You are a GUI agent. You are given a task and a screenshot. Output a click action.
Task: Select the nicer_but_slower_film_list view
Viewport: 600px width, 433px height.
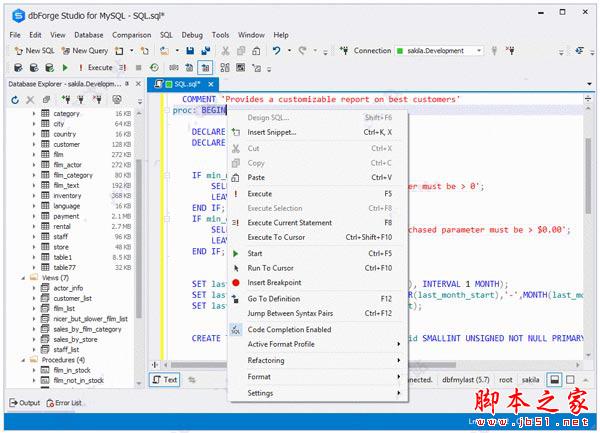point(90,319)
